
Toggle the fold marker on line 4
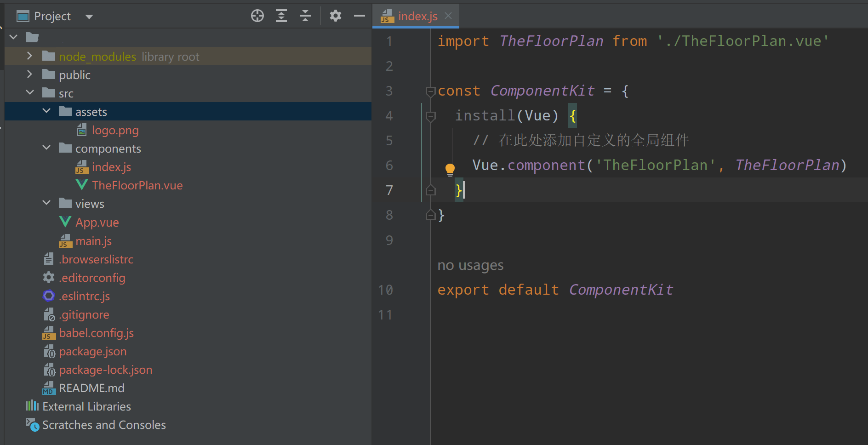coord(431,116)
